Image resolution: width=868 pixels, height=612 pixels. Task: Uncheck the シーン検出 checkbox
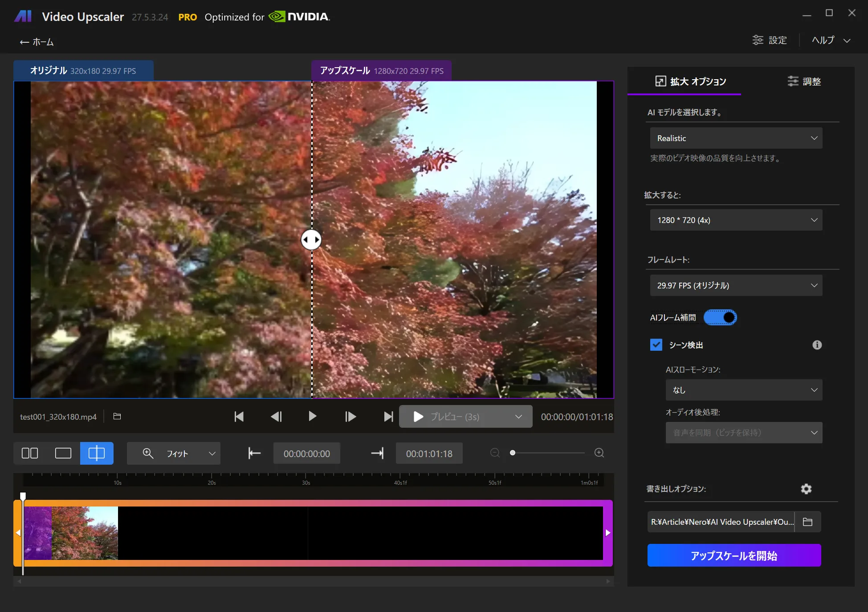coord(656,345)
